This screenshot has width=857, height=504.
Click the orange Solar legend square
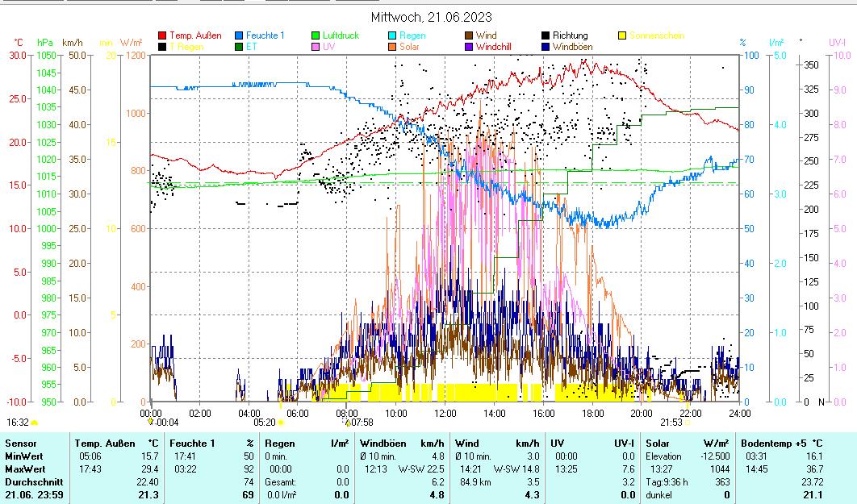point(393,47)
